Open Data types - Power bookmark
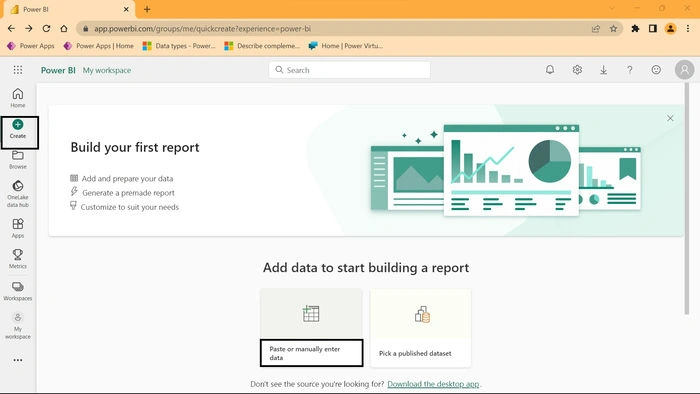Screen dimensions: 700x394 179,46
